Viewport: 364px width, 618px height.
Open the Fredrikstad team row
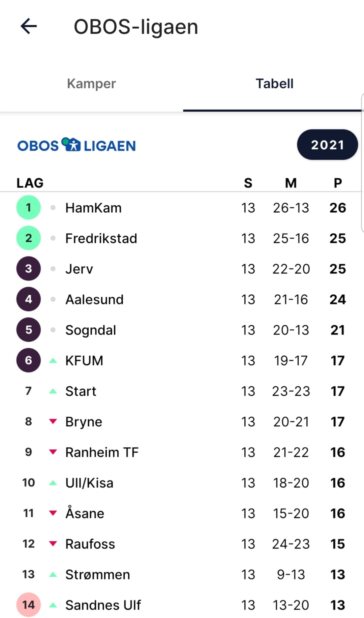click(x=182, y=238)
